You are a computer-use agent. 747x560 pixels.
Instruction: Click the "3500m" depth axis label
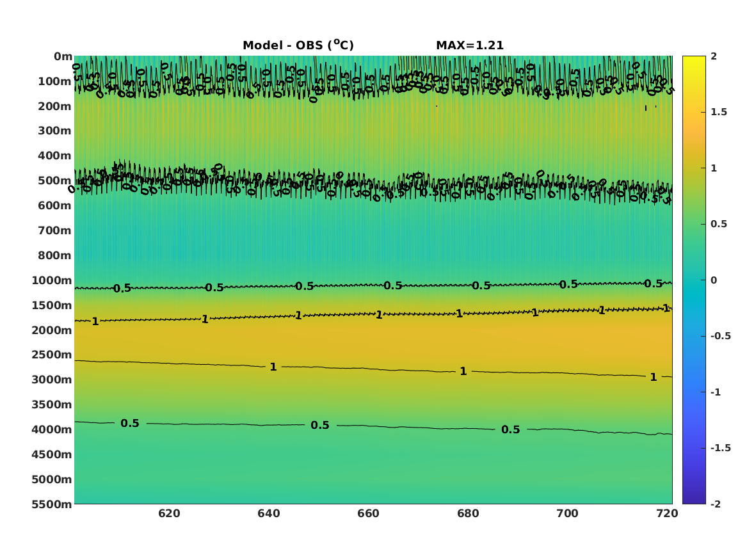(x=52, y=404)
